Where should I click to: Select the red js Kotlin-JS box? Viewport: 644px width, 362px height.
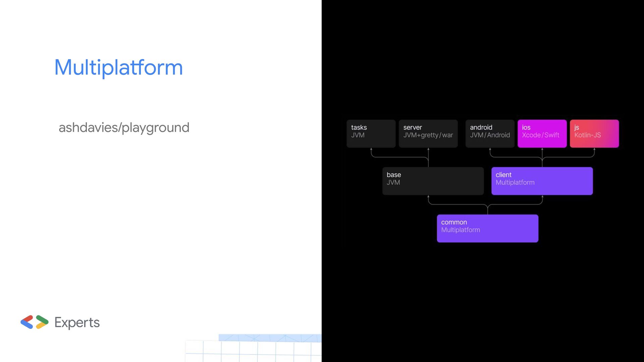coord(594,134)
